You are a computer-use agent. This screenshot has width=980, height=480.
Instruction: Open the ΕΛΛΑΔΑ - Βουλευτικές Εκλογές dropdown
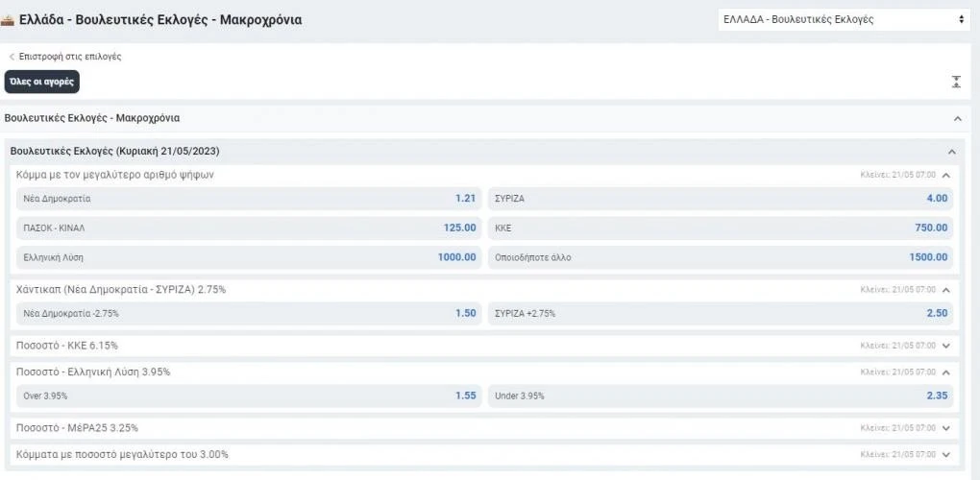843,19
